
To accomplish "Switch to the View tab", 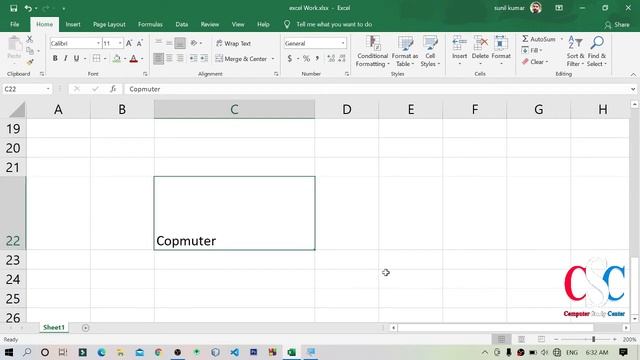I will point(238,24).
